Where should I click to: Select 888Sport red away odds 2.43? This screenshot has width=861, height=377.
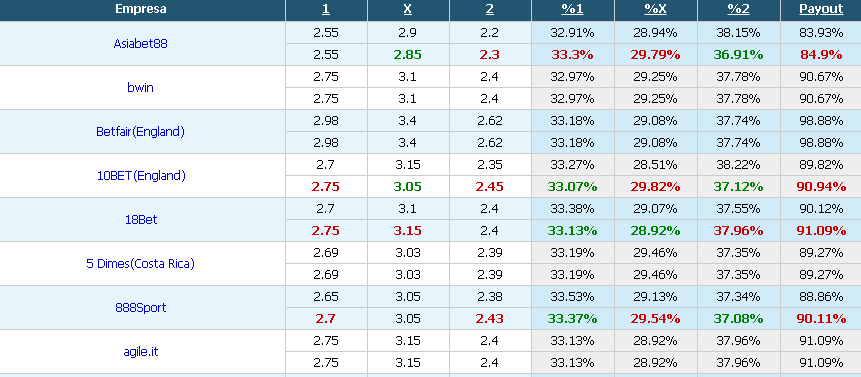click(490, 318)
